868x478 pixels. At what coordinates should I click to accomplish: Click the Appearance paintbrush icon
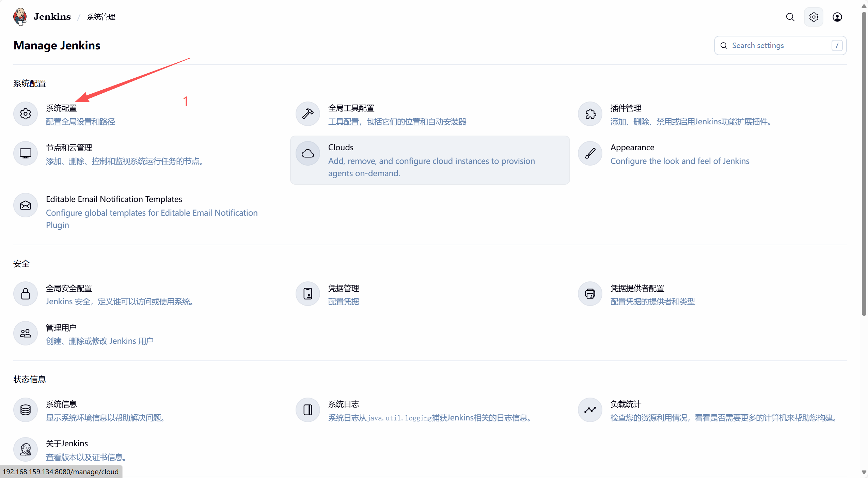[x=590, y=153]
